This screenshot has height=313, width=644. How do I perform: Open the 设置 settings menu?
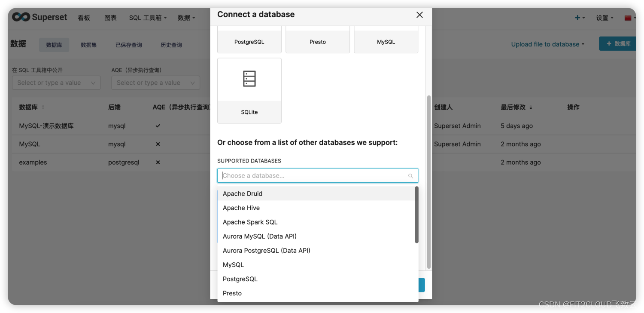(x=605, y=18)
